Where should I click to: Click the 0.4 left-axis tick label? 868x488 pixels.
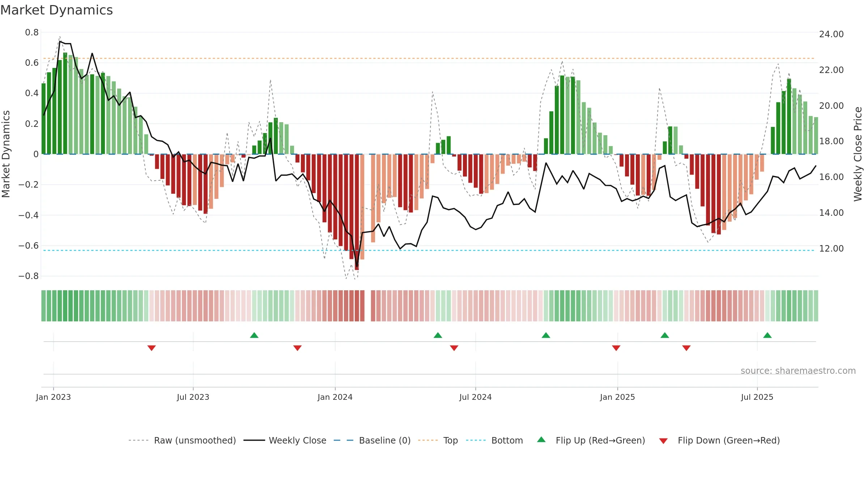click(x=32, y=93)
